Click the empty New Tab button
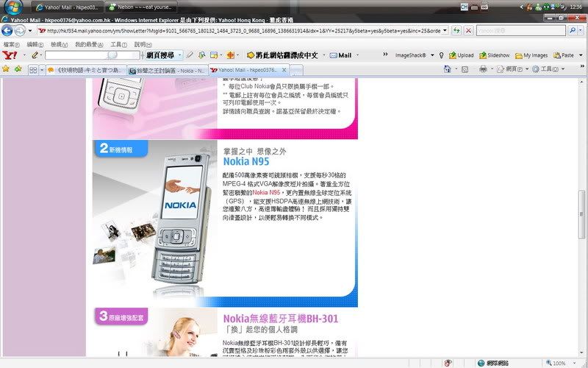 point(296,70)
